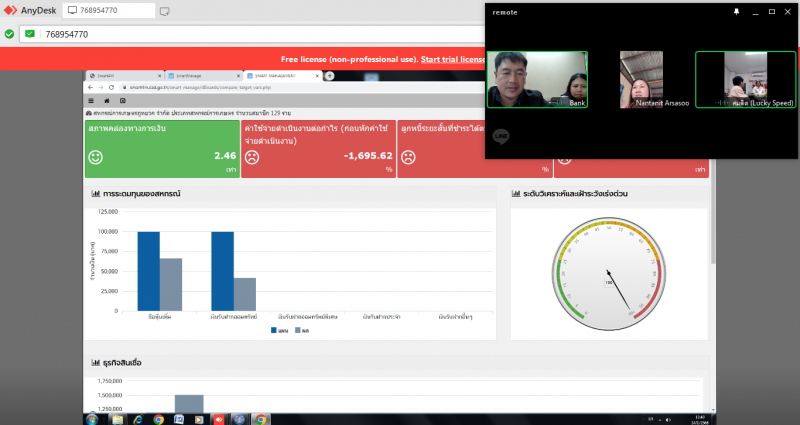Click Nantanit Arsasoo's video thumbnail
This screenshot has height=425, width=800.
point(641,80)
